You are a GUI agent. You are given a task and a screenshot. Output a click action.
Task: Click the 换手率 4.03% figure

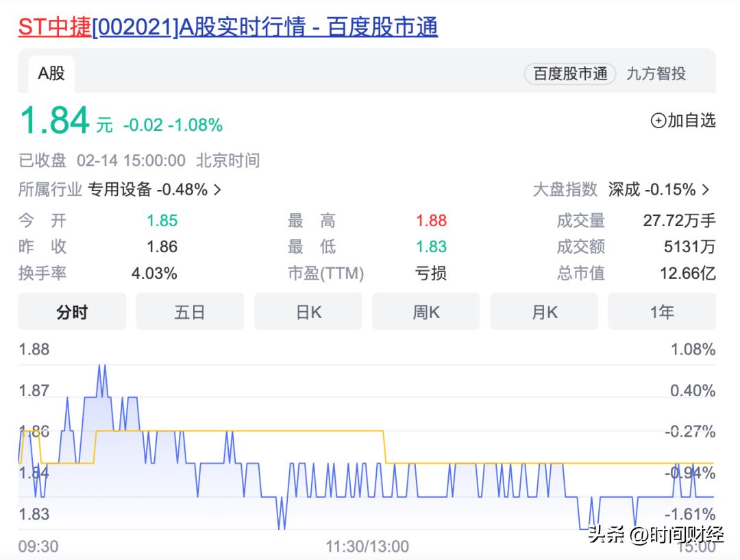click(x=153, y=273)
